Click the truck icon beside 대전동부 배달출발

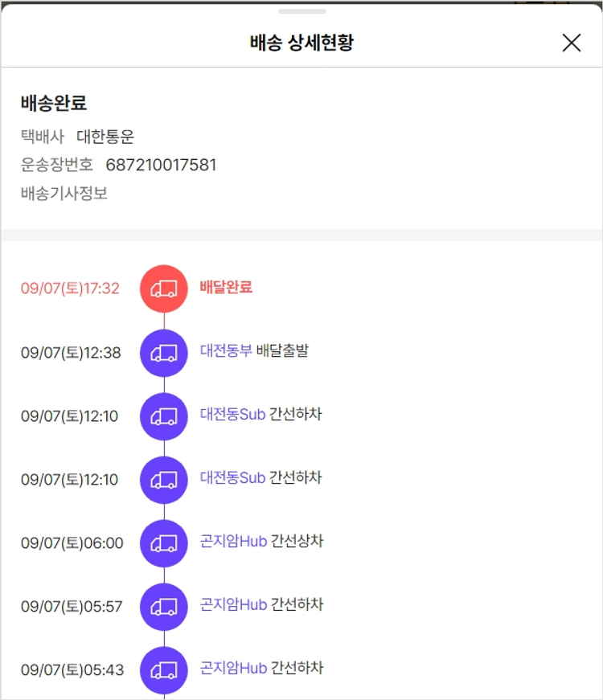[x=164, y=352]
